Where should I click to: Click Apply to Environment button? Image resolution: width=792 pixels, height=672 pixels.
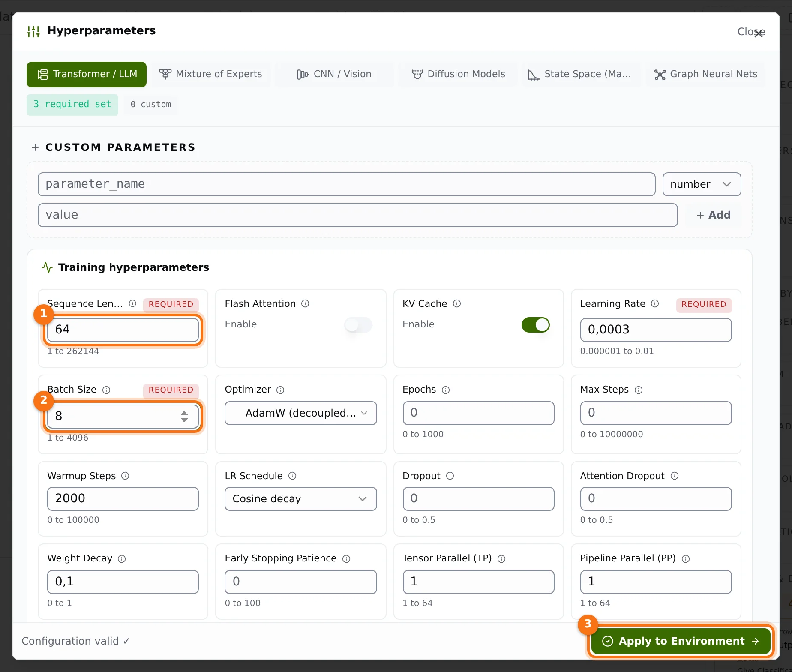(681, 641)
